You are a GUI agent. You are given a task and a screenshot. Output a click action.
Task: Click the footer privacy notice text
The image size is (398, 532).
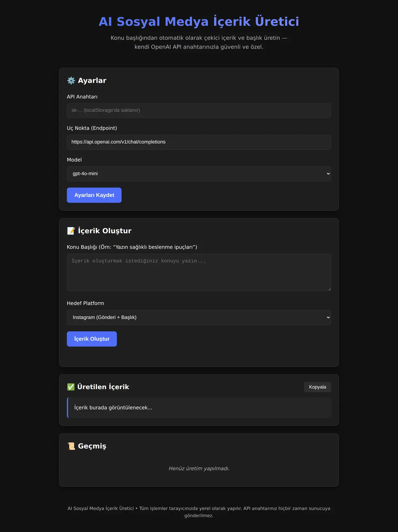[199, 512]
